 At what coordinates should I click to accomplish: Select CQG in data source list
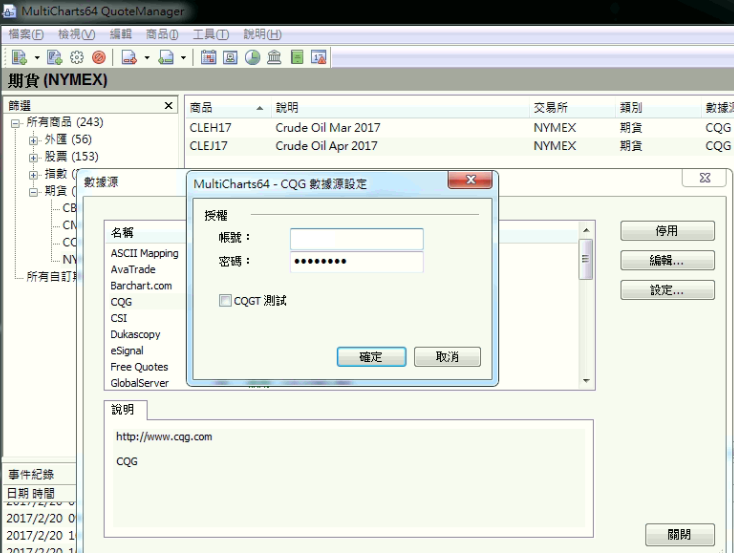click(121, 302)
